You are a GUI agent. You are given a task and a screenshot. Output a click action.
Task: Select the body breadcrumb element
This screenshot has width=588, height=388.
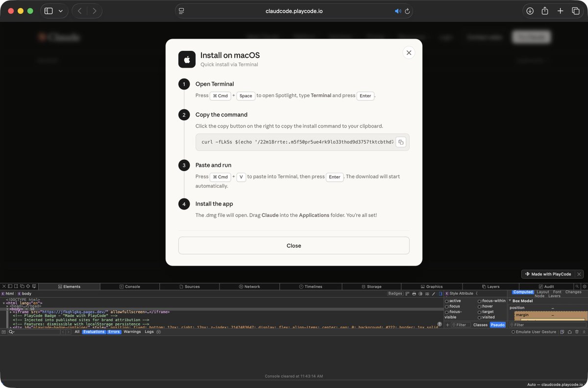[24, 294]
